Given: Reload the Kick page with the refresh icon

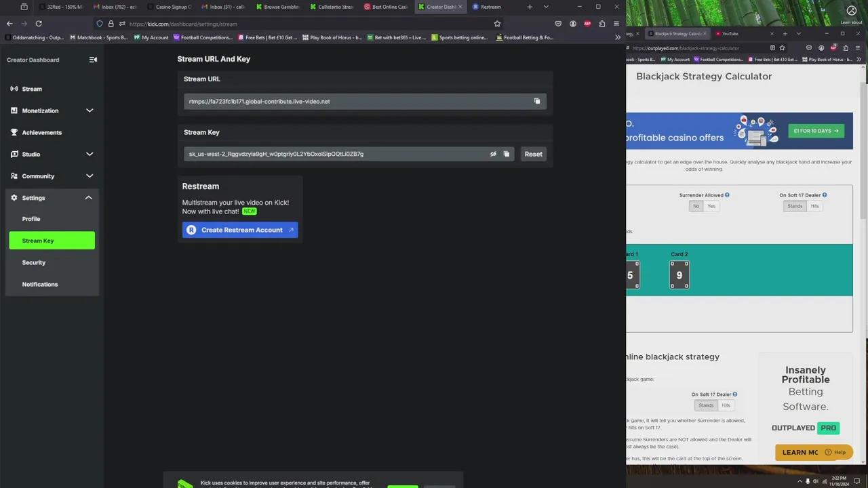Looking at the screenshot, I should [39, 24].
